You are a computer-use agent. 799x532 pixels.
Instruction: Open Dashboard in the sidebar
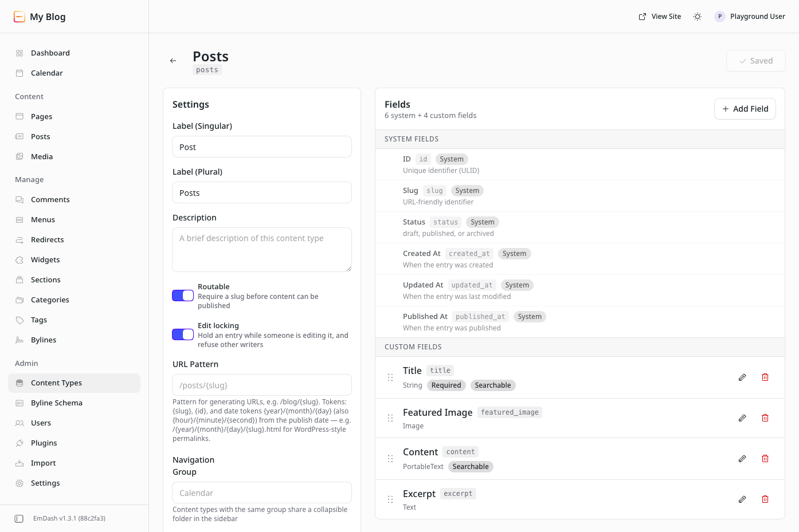click(x=74, y=53)
